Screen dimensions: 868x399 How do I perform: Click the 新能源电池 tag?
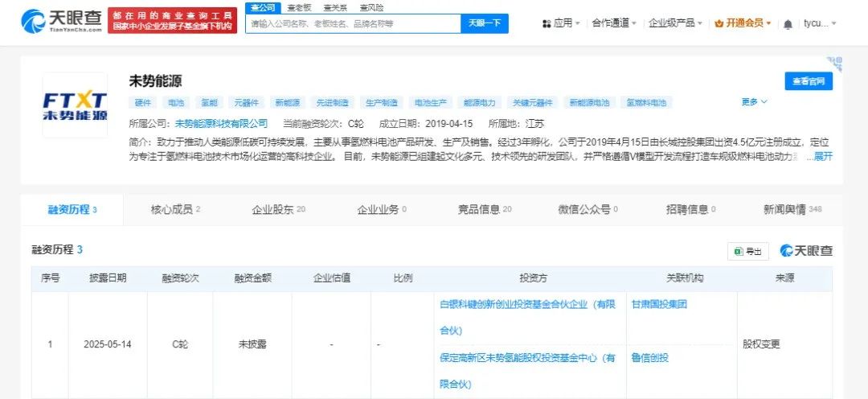click(x=590, y=102)
